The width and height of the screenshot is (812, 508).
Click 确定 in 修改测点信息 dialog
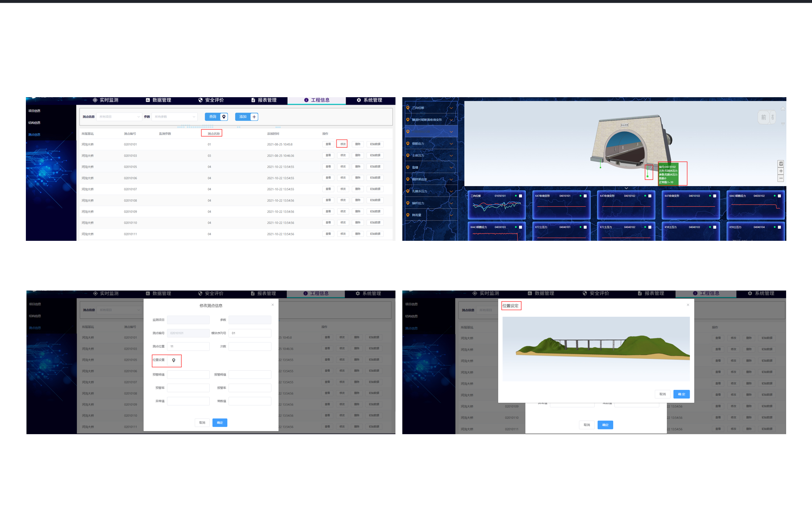(x=220, y=422)
